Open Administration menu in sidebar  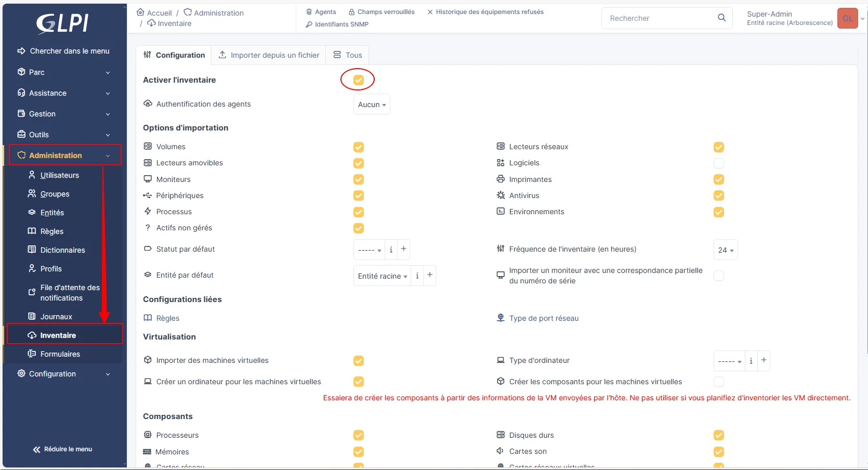(65, 155)
